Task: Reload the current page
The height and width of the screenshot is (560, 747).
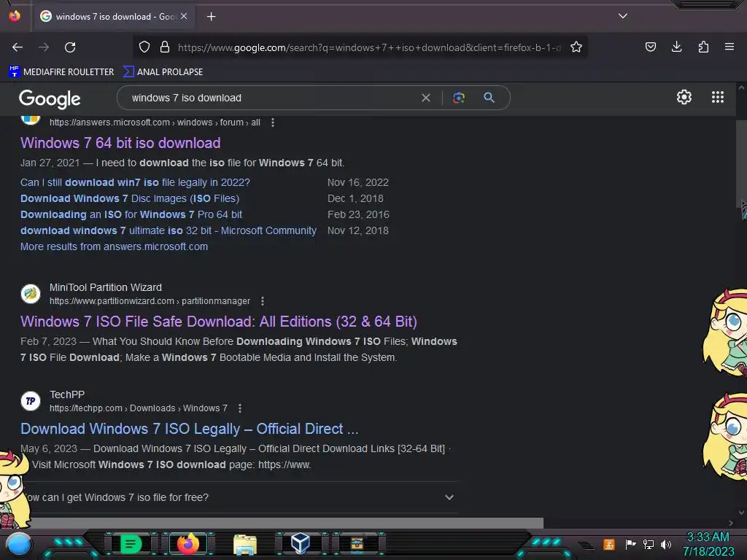Action: [x=70, y=47]
